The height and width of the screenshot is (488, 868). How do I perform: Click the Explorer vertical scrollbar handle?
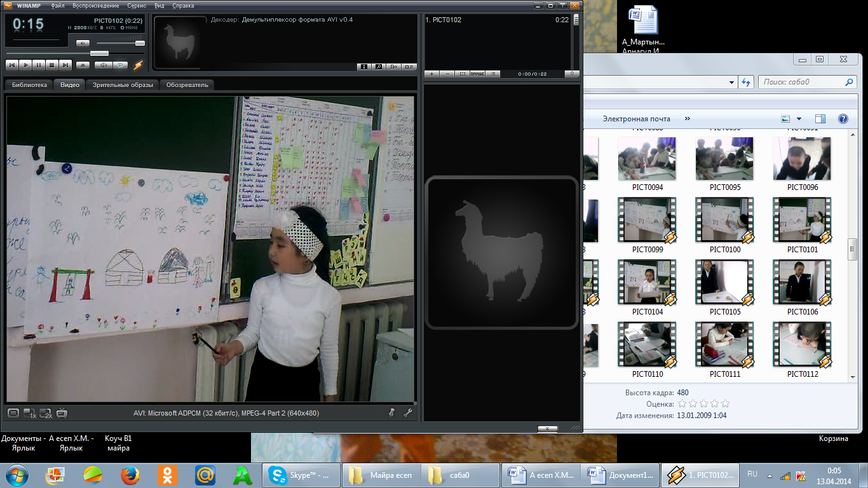tap(853, 249)
